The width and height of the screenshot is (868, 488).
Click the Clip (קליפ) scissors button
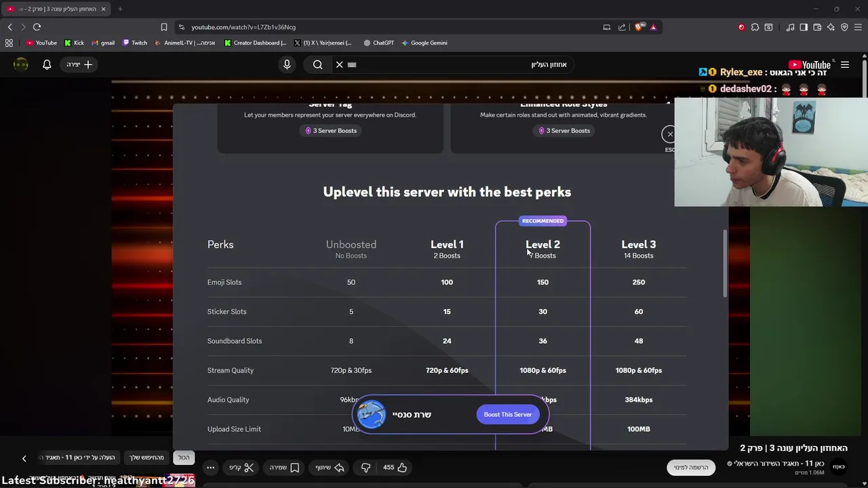(x=241, y=467)
